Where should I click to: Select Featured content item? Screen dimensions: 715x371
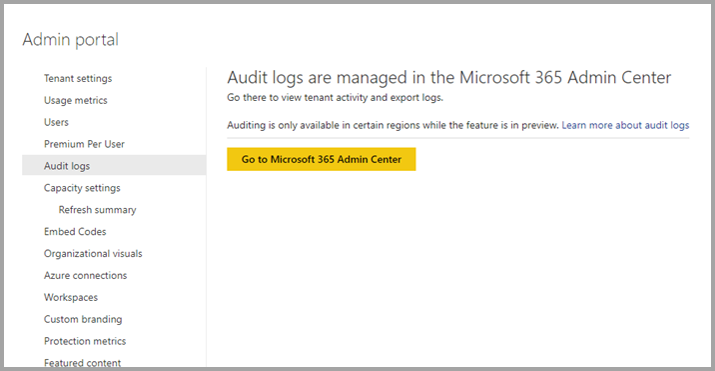click(83, 363)
